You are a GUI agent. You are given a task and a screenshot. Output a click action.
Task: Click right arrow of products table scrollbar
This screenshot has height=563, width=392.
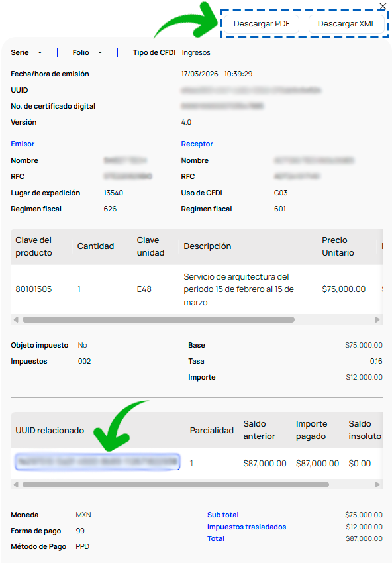(x=377, y=319)
